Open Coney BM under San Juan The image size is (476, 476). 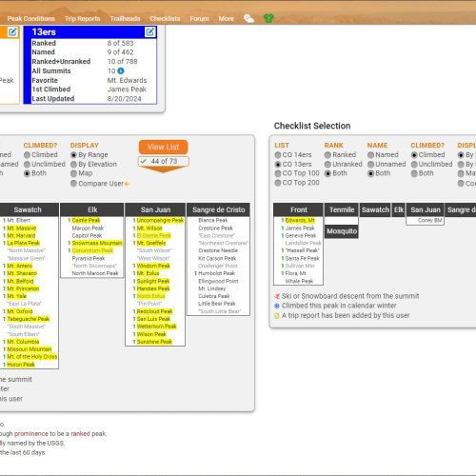429,220
